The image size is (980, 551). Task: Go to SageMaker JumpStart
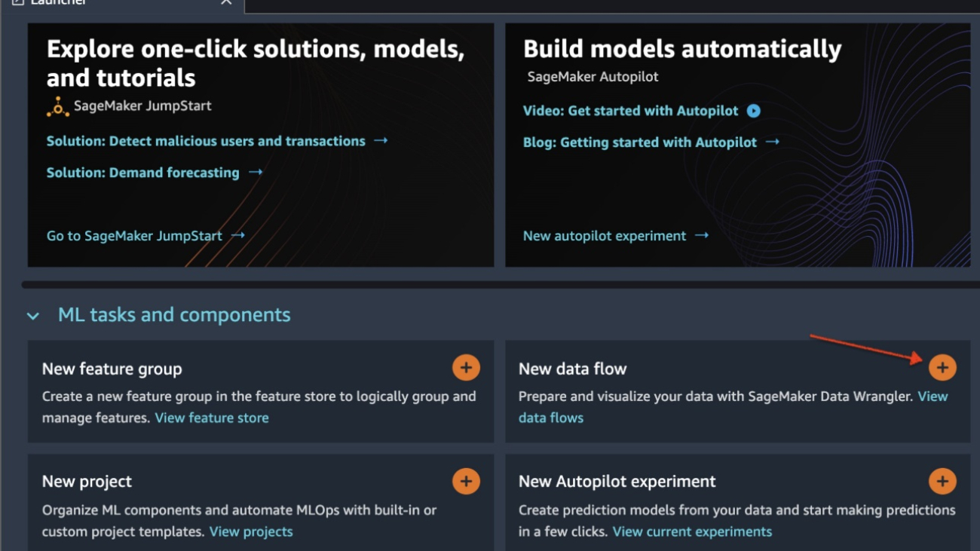coord(145,236)
